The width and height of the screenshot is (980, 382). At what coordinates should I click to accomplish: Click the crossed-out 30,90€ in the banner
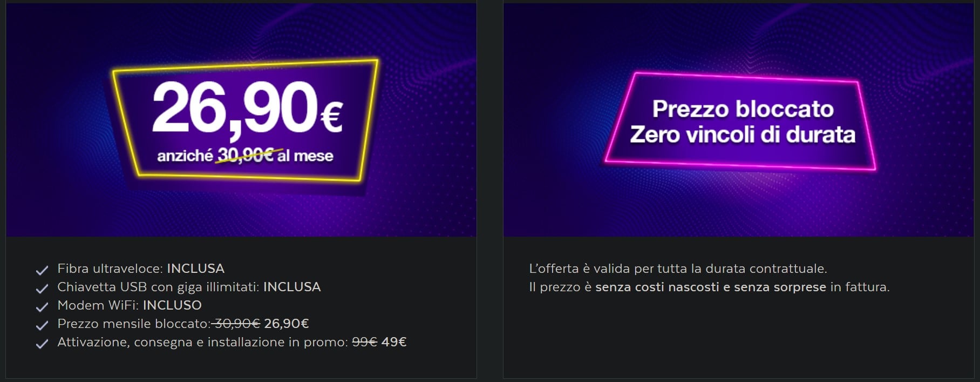point(246,156)
